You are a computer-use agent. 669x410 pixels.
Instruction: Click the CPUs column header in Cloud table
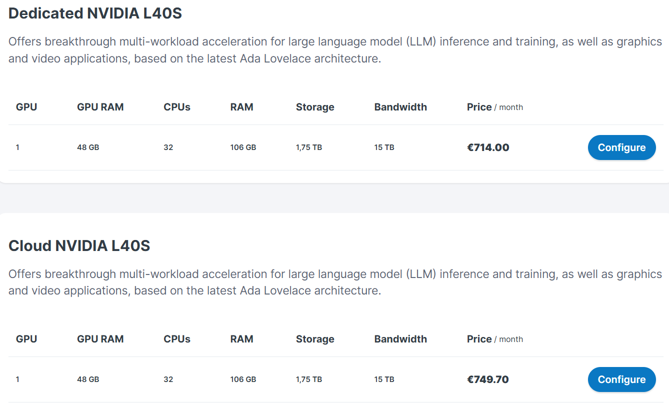(x=177, y=339)
